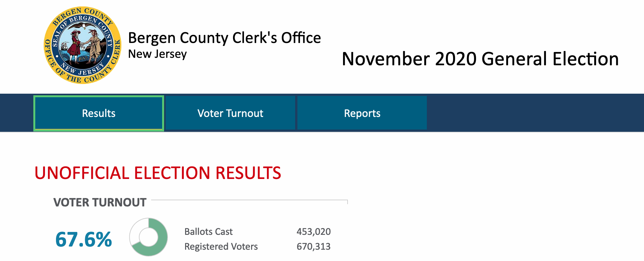Click the Unofficial Election Results heading

pos(158,173)
